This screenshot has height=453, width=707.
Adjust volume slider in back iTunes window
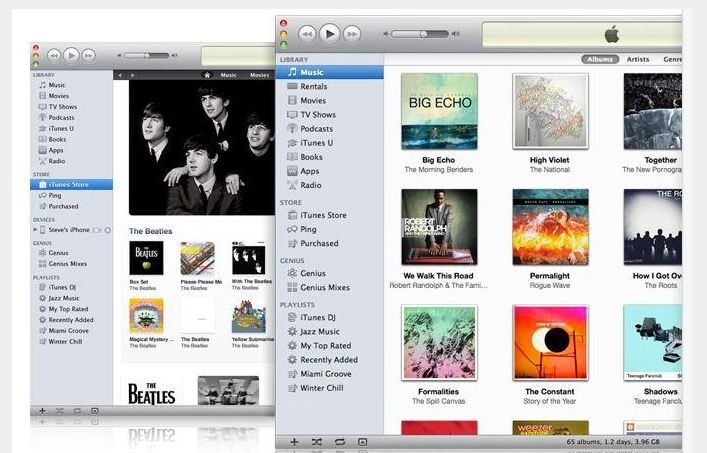146,55
